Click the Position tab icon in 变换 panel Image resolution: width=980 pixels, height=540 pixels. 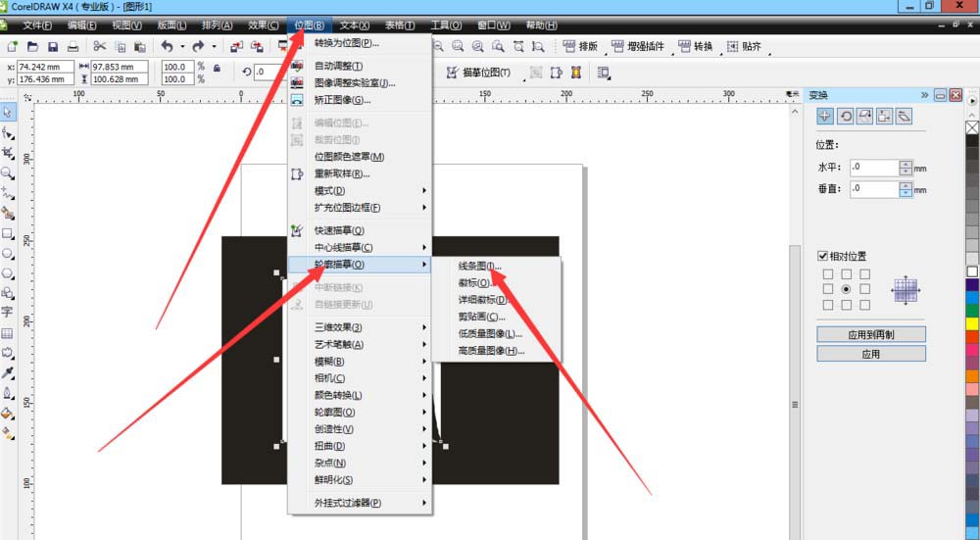pos(825,116)
